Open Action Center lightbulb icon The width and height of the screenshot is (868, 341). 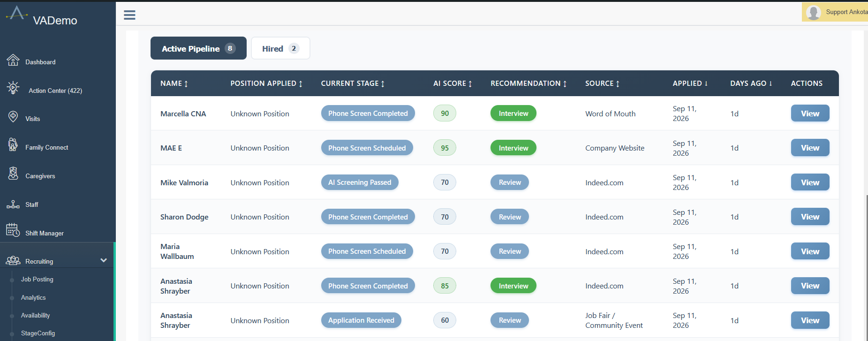[x=13, y=88]
